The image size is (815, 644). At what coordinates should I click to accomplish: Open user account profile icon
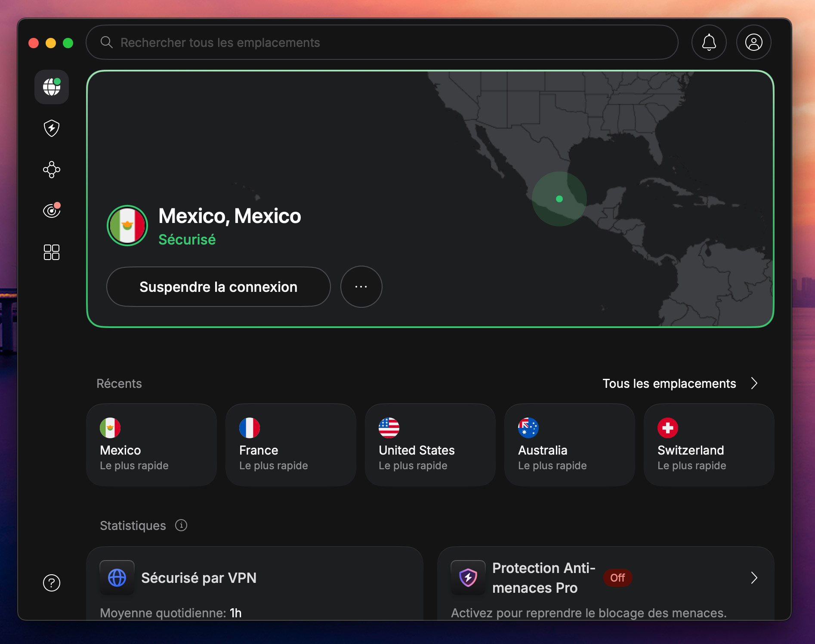click(x=754, y=42)
